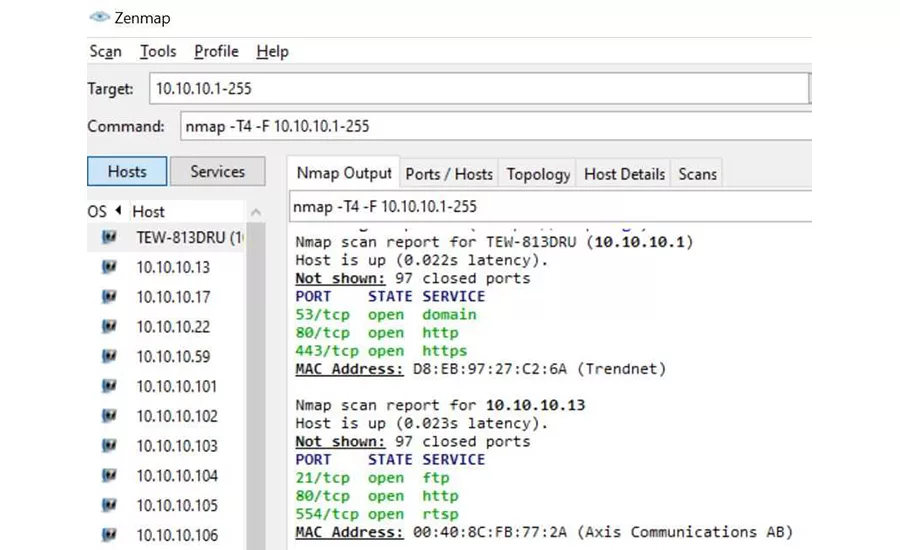Click OS icon beside host 10.10.10.102
The height and width of the screenshot is (550, 900).
tap(109, 416)
